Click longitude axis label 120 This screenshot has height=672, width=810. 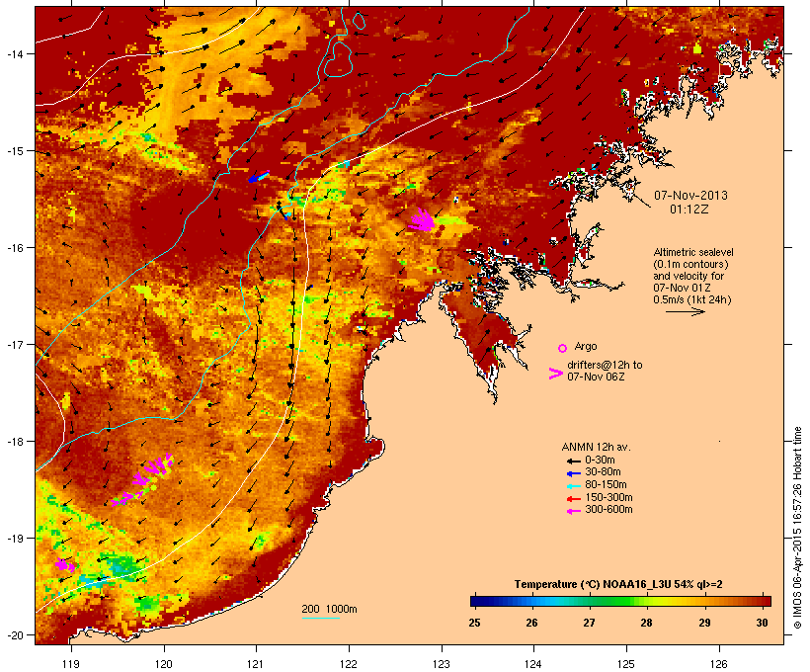[164, 664]
